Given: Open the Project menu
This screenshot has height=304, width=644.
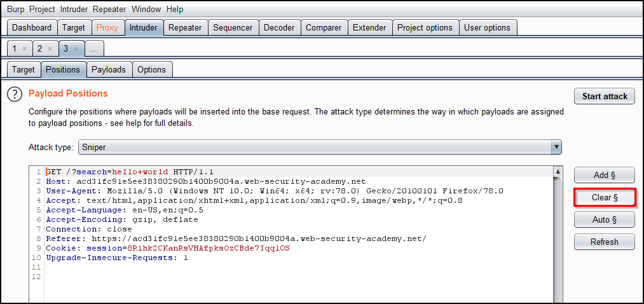Looking at the screenshot, I should 42,10.
